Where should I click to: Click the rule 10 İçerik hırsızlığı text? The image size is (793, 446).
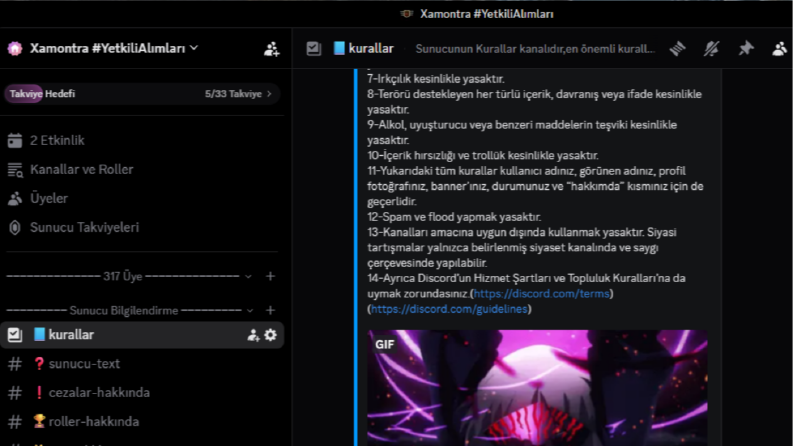tap(482, 156)
